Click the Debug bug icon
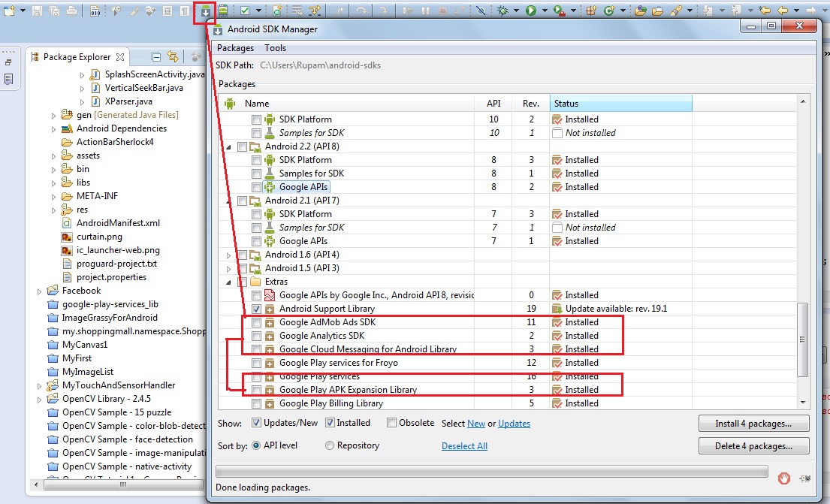Screen dimensions: 830x504 pos(503,10)
